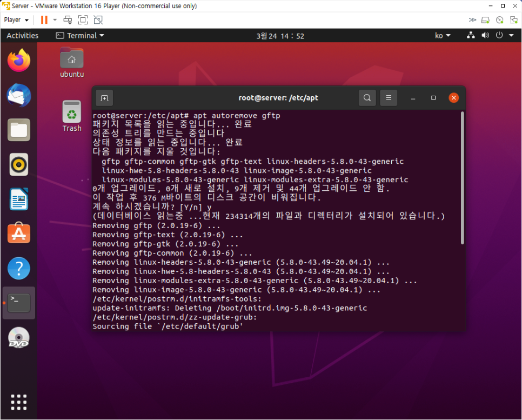
Task: Click the 'Removing gftp-common (2.0.19-6)' line
Action: click(172, 253)
